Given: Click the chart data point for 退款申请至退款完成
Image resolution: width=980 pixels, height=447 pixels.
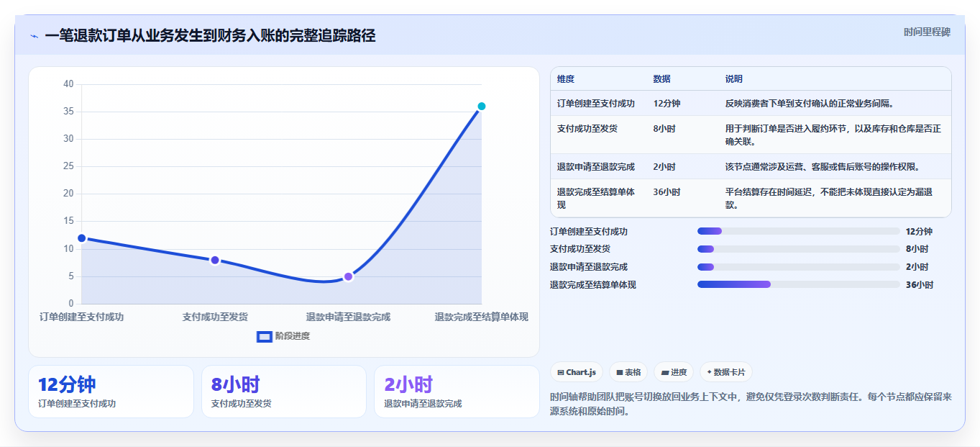Looking at the screenshot, I should pos(348,276).
